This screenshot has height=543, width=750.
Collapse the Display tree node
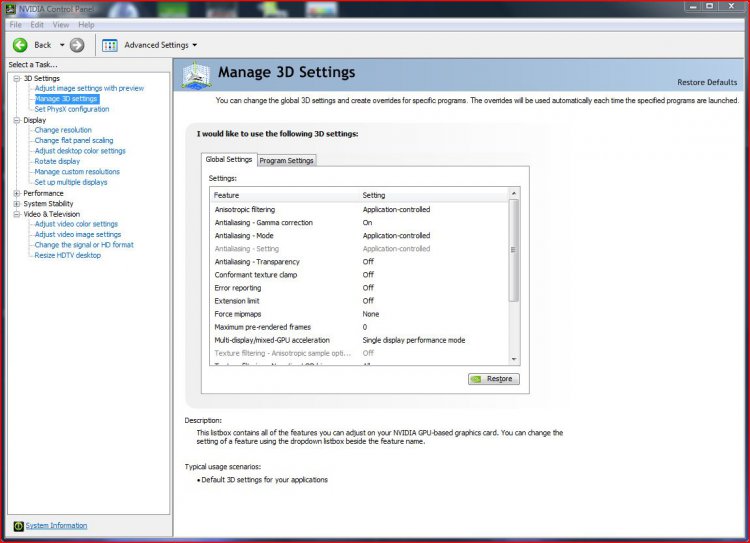17,120
